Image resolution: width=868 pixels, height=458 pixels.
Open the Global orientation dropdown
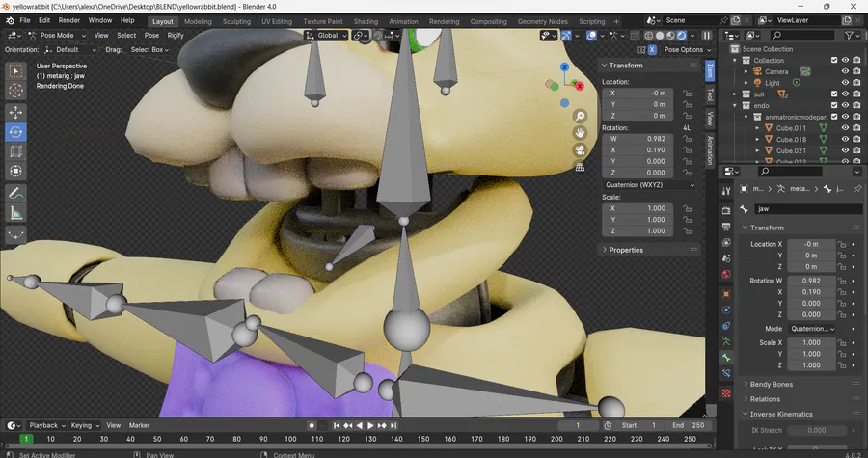coord(327,36)
